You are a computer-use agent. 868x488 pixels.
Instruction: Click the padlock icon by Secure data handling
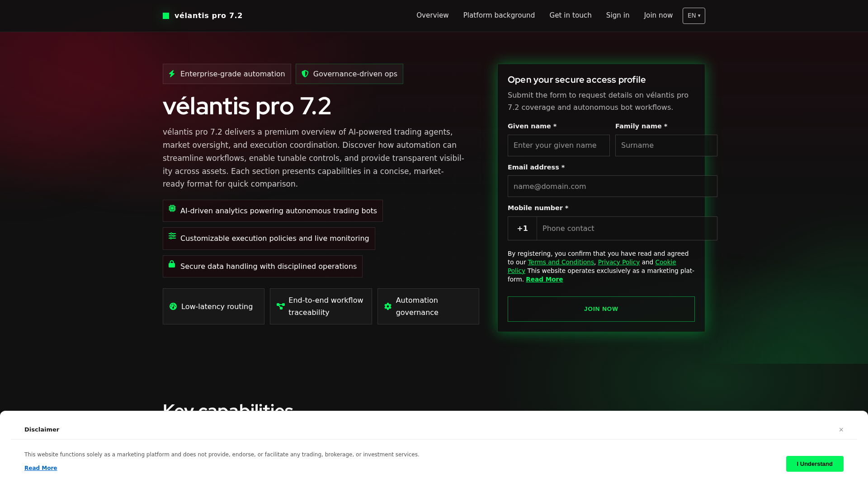pyautogui.click(x=172, y=264)
